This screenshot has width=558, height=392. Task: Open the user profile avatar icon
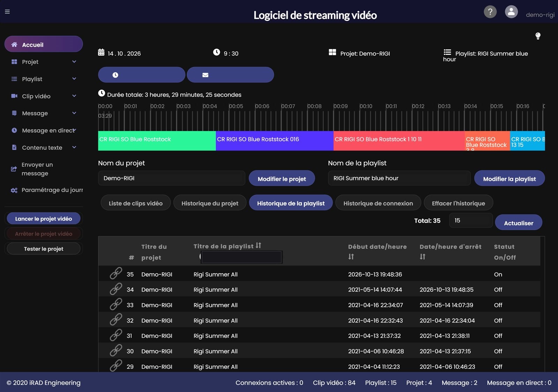[511, 12]
